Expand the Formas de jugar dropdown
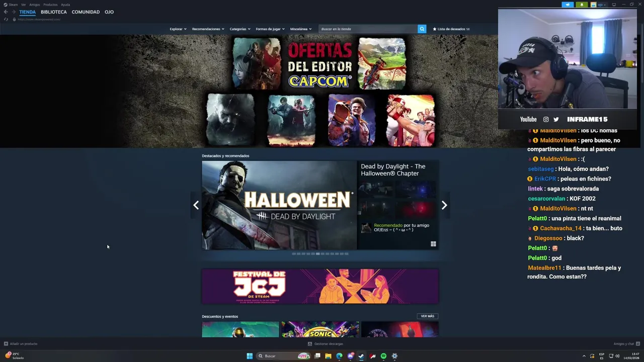Image resolution: width=644 pixels, height=362 pixels. pos(270,29)
